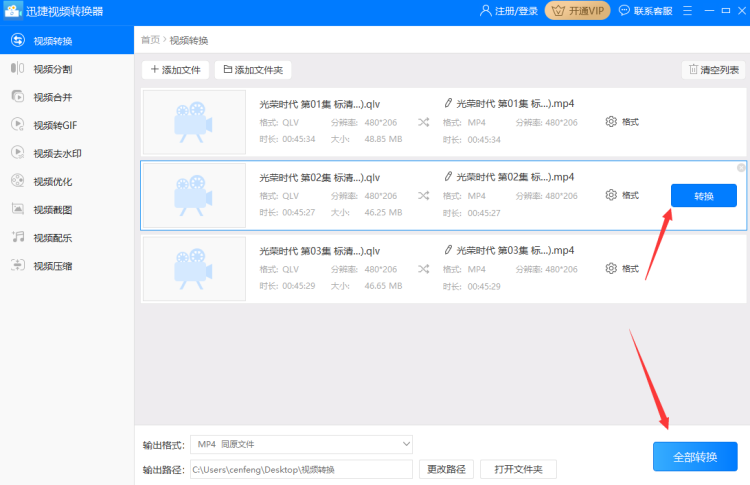Viewport: 750px width, 485px height.
Task: Select source file name 光荣时代 第01集 标清...).qlv
Action: 320,104
